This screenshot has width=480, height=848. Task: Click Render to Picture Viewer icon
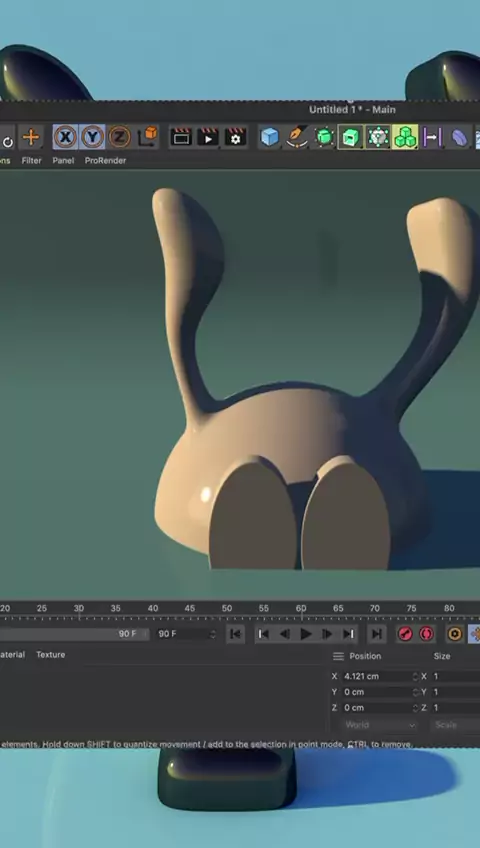[208, 137]
